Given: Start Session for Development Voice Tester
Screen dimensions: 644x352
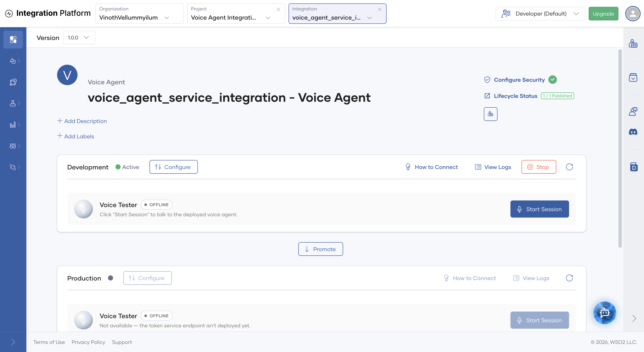Looking at the screenshot, I should point(539,209).
